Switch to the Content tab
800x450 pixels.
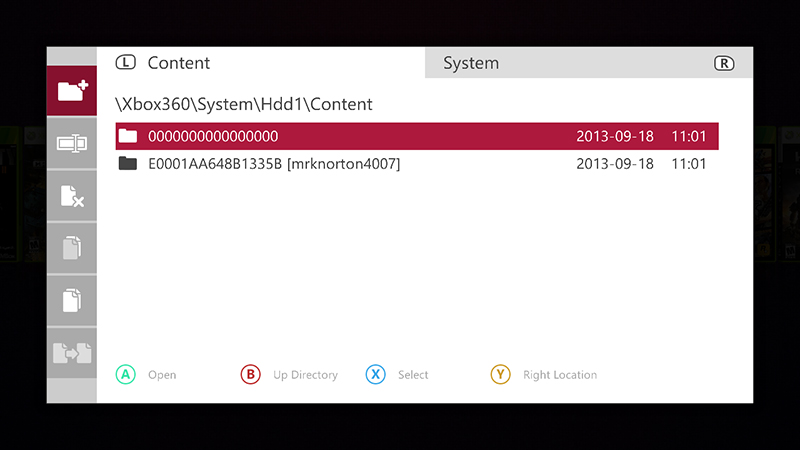261,63
